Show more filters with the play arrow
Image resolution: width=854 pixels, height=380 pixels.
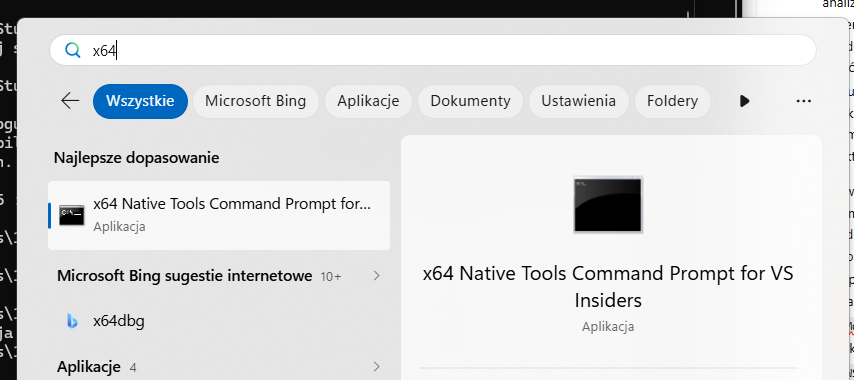(744, 101)
